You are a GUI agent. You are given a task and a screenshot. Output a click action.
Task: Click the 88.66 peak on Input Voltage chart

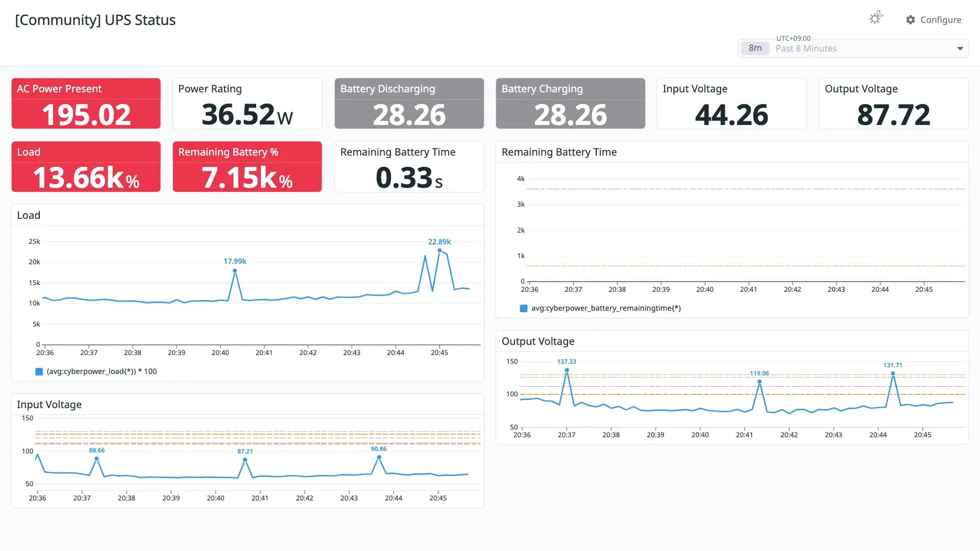tap(97, 459)
